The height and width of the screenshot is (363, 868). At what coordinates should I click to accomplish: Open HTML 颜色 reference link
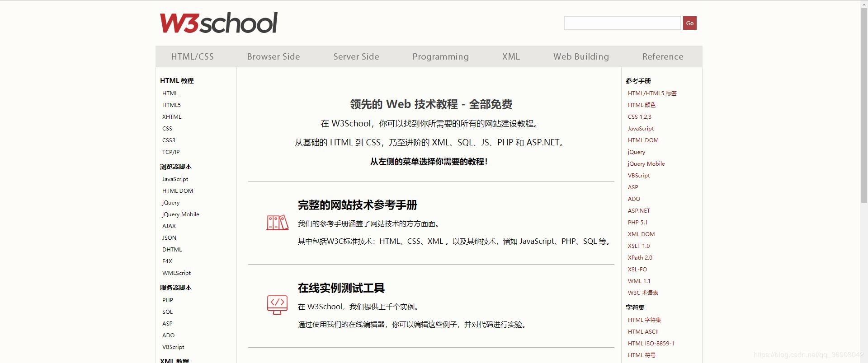(642, 105)
